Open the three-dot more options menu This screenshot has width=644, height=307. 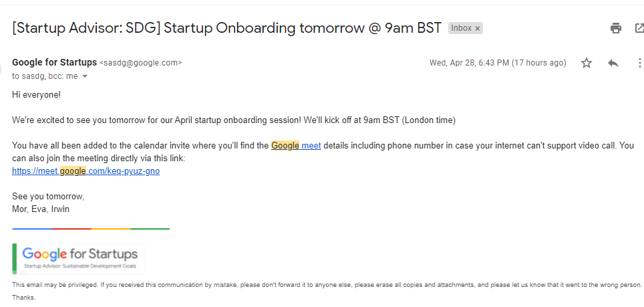click(x=639, y=63)
